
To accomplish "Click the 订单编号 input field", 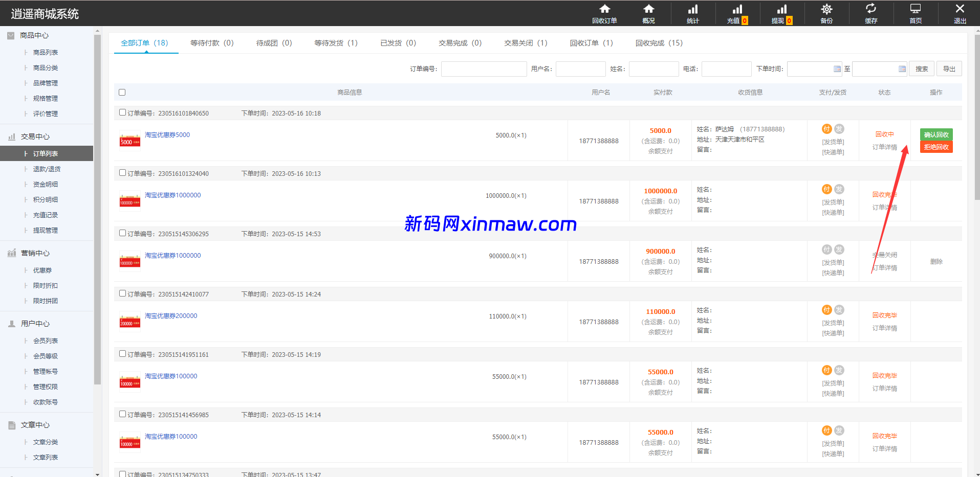I will pyautogui.click(x=484, y=69).
